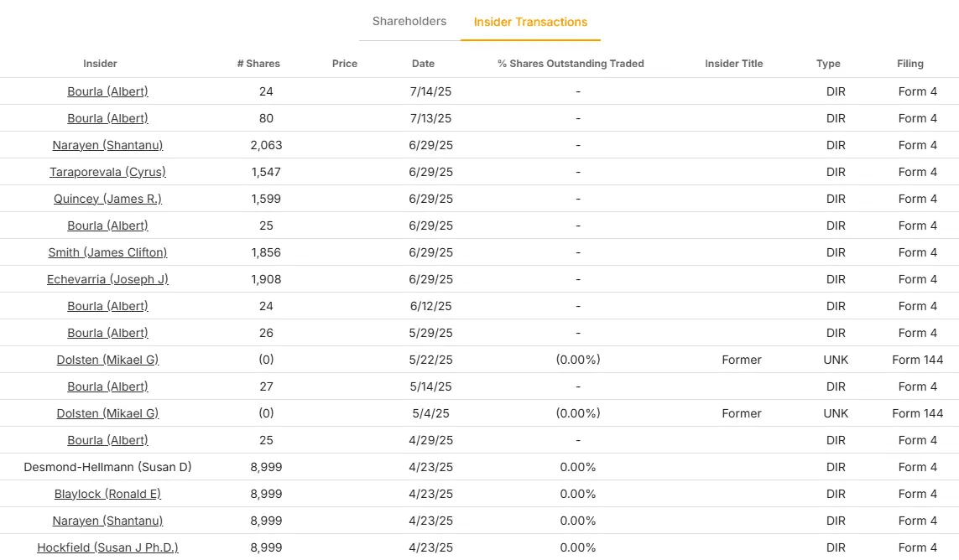Select the Insider Title column header
The image size is (959, 560).
pos(734,64)
